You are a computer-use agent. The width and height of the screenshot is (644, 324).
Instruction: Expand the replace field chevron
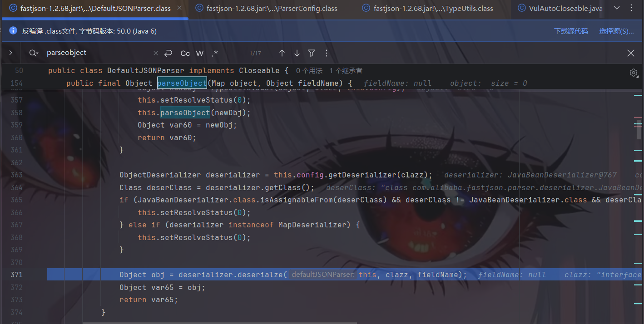pos(10,53)
